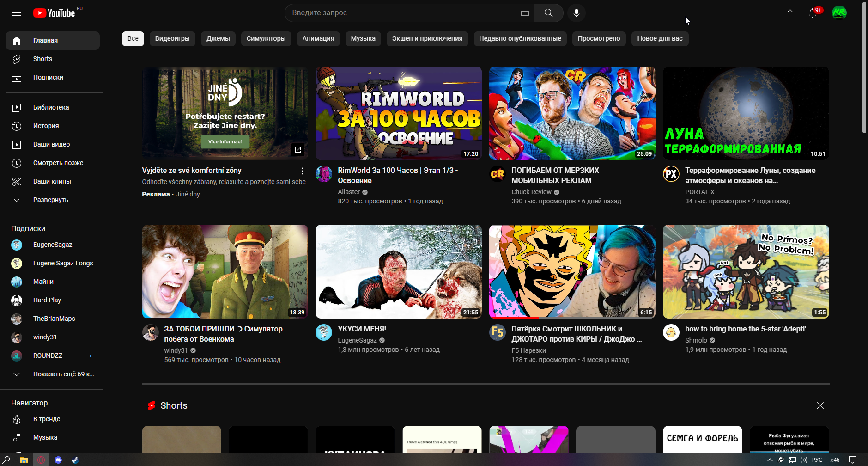868x466 pixels.
Task: Play No Primos No Problem thumbnail
Action: 746,271
